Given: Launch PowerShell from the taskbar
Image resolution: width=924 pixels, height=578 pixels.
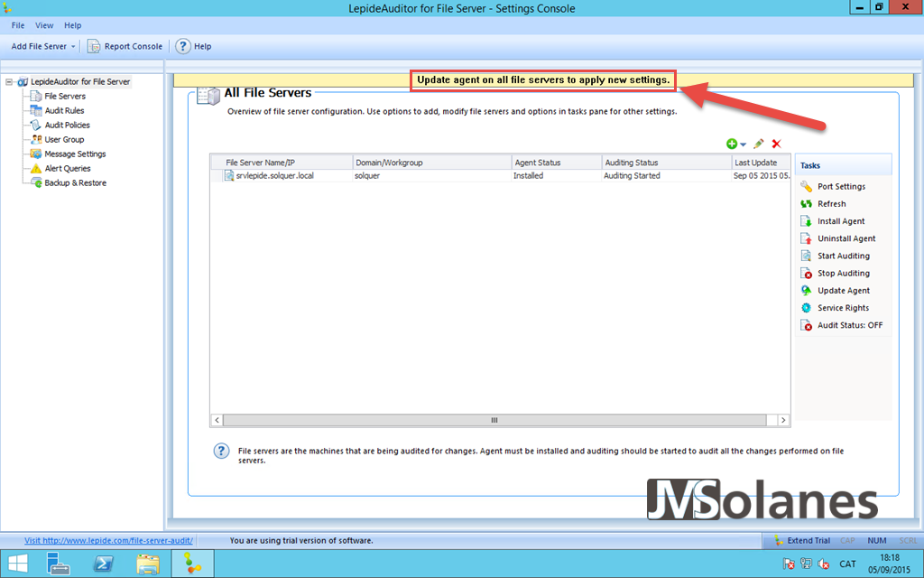Looking at the screenshot, I should click(104, 564).
